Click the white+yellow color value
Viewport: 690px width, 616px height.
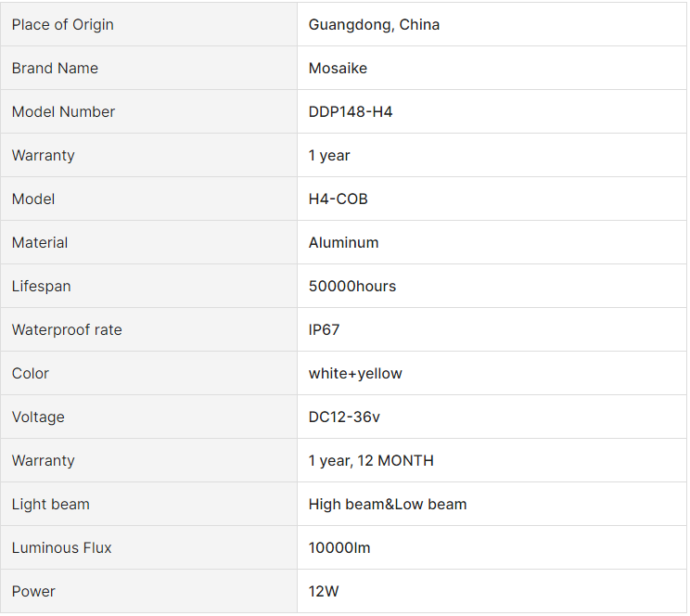point(355,373)
